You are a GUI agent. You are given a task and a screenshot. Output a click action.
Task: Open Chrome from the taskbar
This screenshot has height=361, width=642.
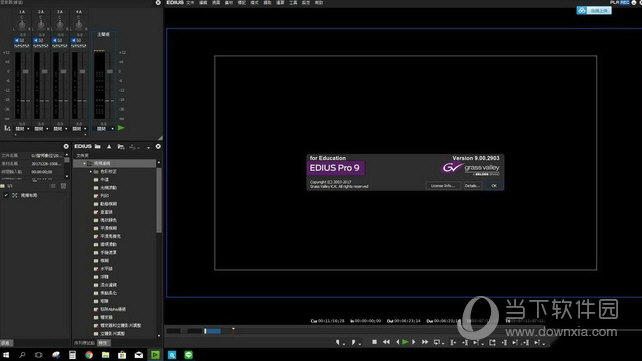point(89,355)
